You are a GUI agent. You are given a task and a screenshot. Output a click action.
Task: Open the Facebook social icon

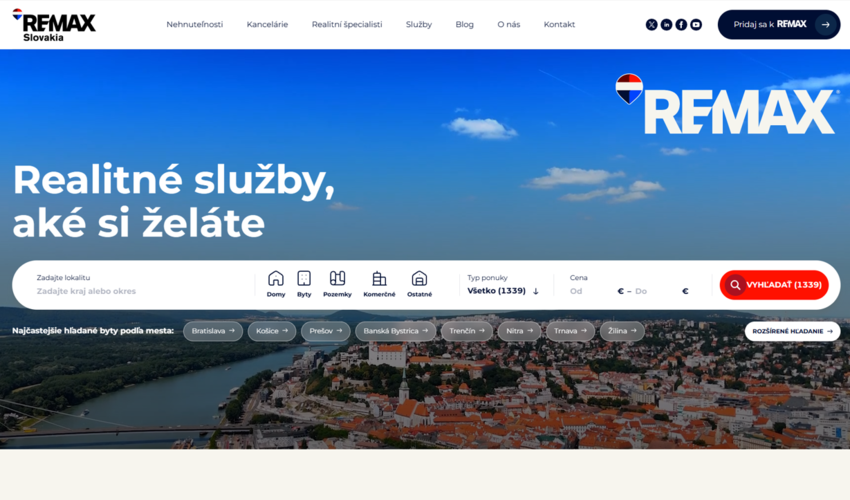click(681, 24)
